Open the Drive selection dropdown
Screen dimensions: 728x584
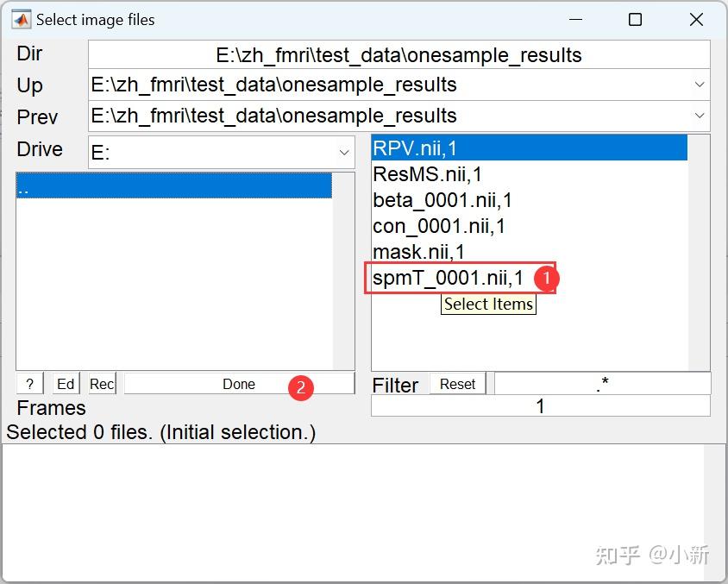click(343, 153)
